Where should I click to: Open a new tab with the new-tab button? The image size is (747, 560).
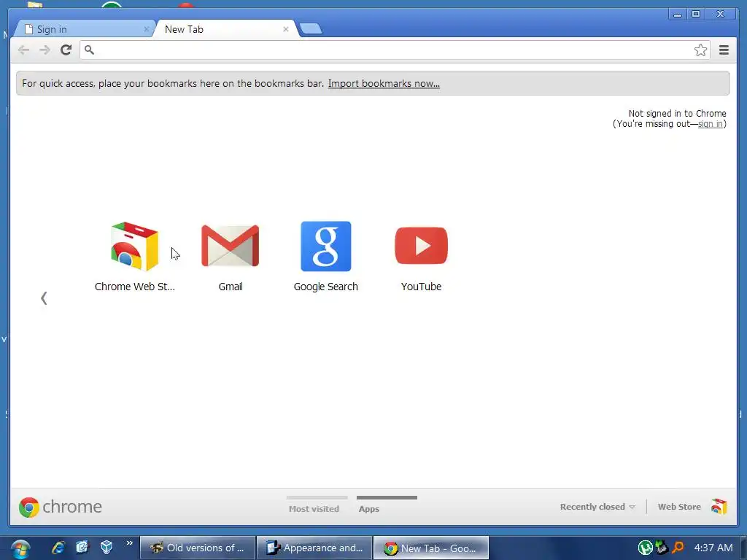click(x=311, y=29)
